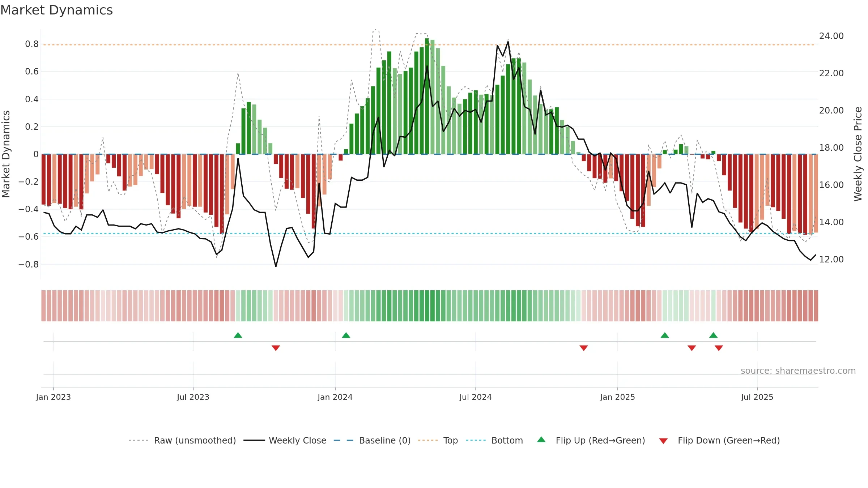Select the red flip-down marker near Nov 2024
This screenshot has width=868, height=488.
[584, 348]
